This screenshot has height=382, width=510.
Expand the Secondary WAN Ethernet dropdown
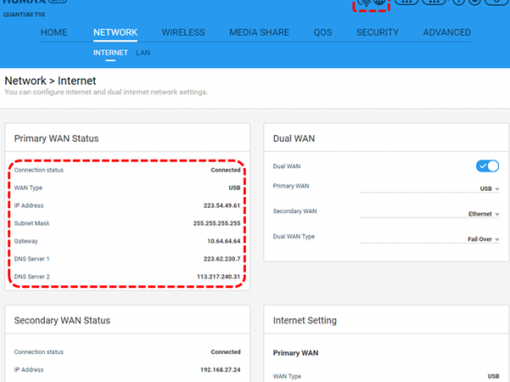[429, 214]
